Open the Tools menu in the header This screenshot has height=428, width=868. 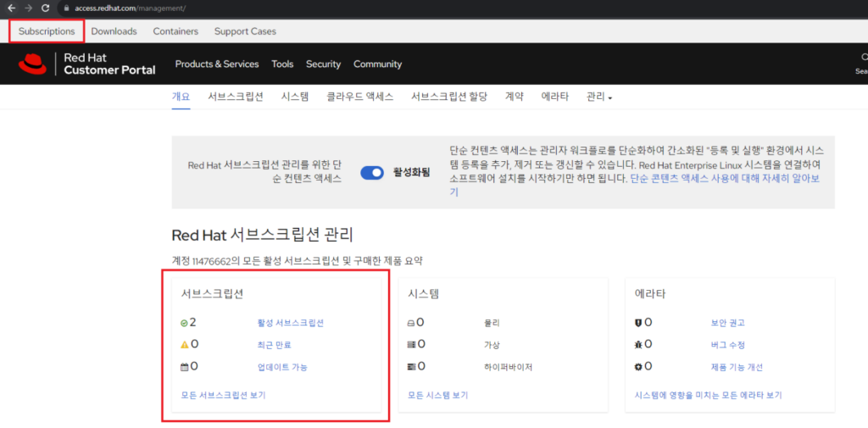click(282, 64)
